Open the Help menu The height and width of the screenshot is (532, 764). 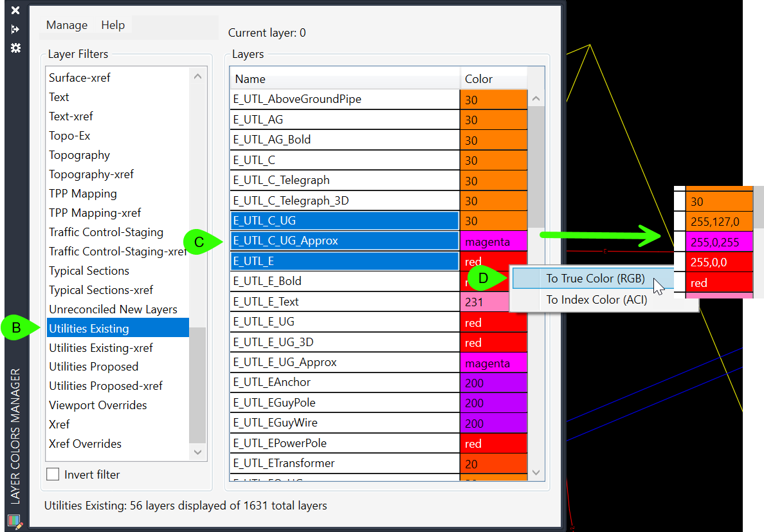point(113,25)
